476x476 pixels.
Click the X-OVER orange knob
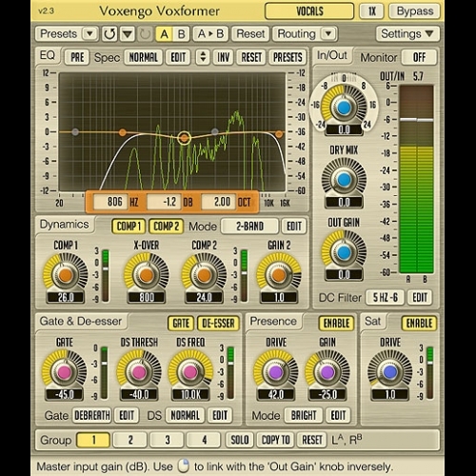(x=147, y=275)
